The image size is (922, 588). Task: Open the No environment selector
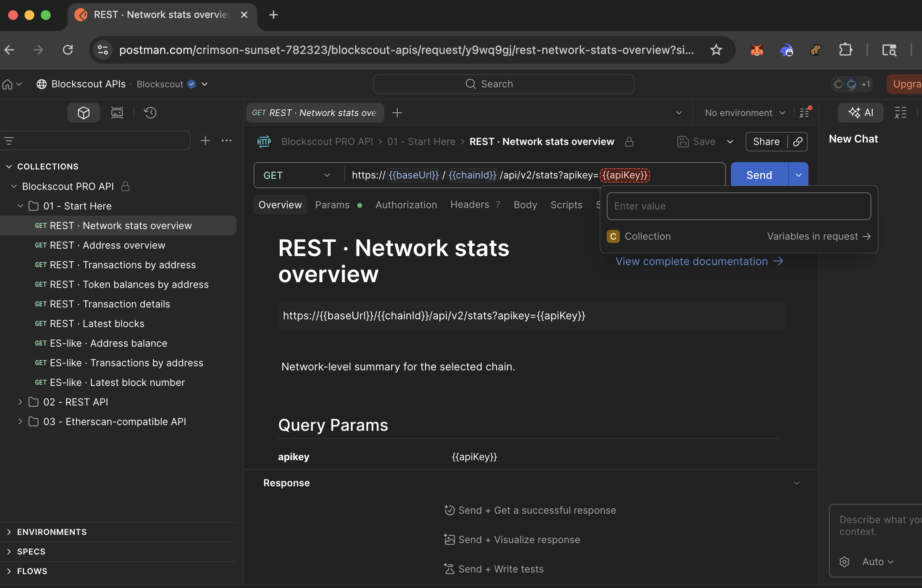(x=745, y=113)
